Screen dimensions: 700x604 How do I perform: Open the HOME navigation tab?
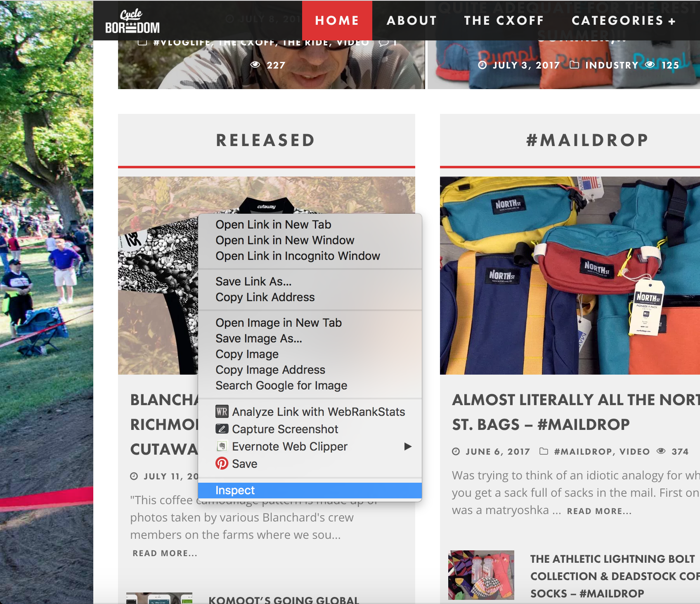(337, 21)
